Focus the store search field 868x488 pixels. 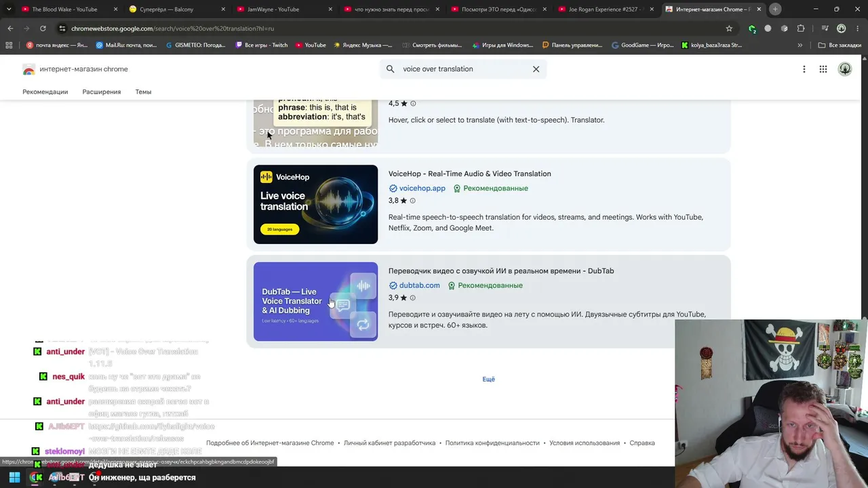pos(462,69)
